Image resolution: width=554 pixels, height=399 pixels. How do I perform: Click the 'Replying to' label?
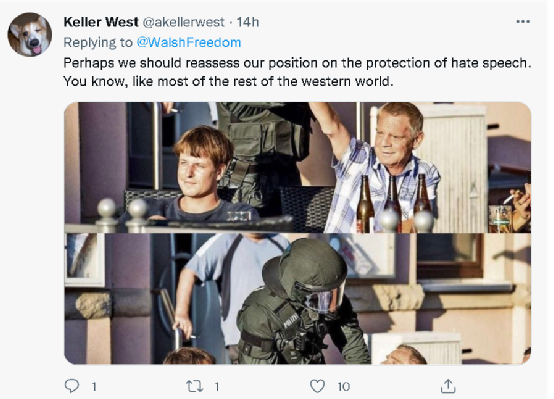(x=98, y=42)
